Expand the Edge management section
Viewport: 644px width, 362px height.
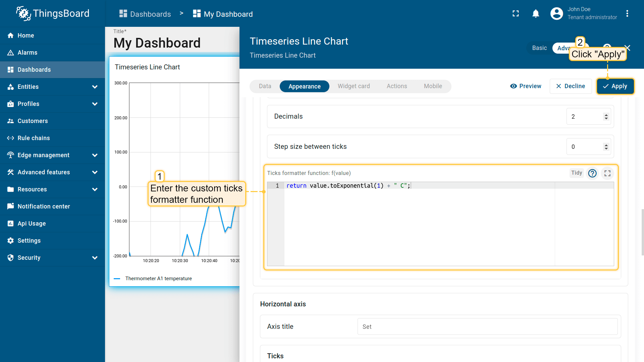point(95,155)
